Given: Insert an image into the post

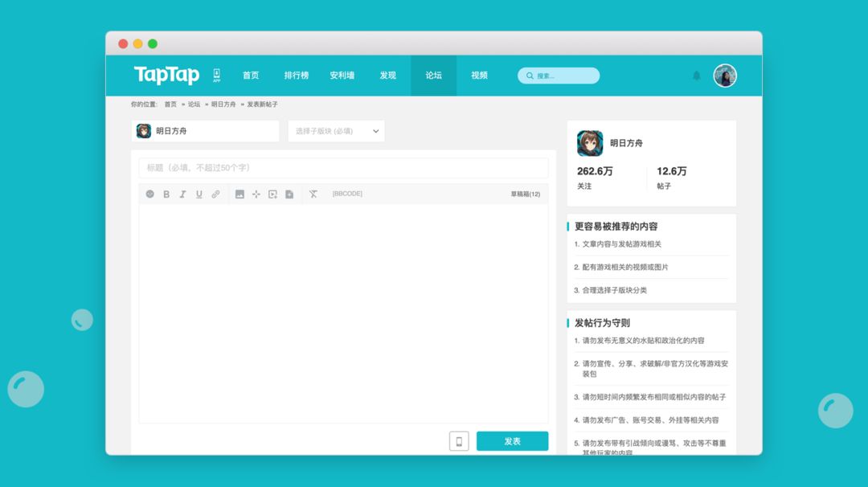Looking at the screenshot, I should pyautogui.click(x=240, y=194).
